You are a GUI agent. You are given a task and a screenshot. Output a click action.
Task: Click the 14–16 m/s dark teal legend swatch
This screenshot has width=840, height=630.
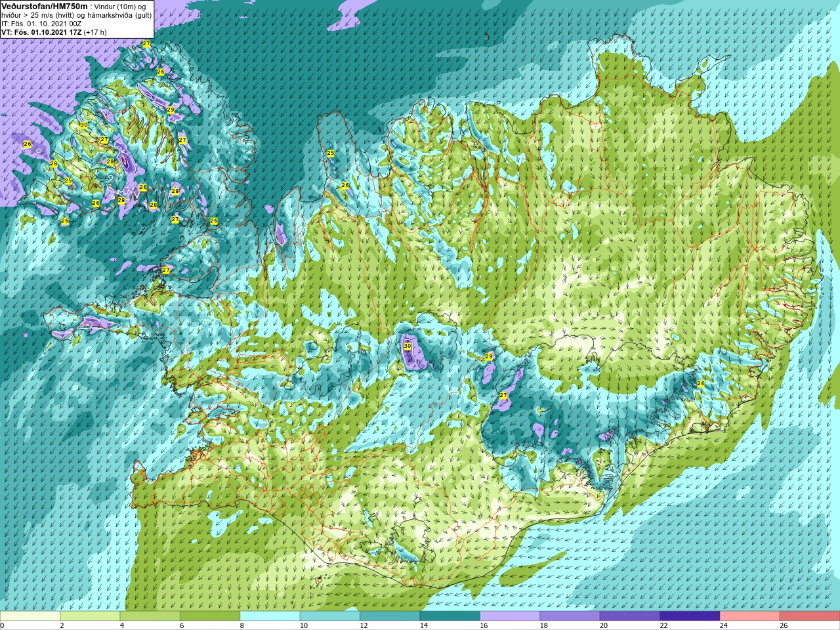click(x=450, y=616)
